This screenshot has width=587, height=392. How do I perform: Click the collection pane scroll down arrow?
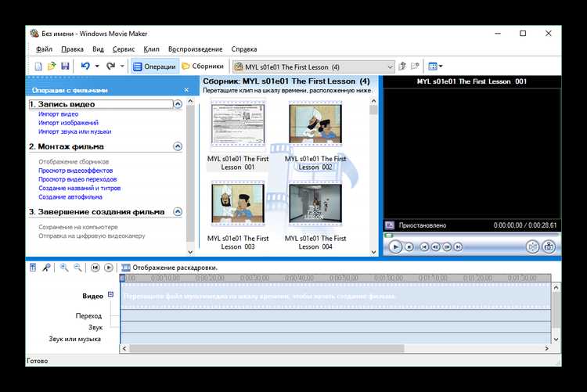373,252
